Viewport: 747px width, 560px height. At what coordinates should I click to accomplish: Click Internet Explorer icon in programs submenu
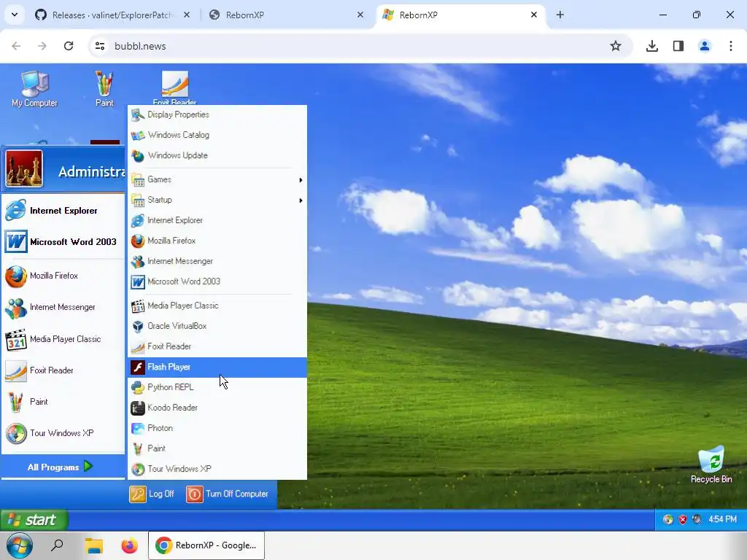pos(138,220)
